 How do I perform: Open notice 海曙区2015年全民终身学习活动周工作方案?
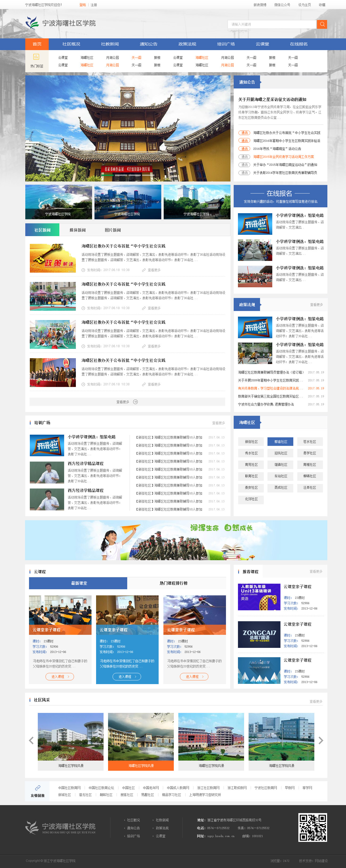pos(283,157)
